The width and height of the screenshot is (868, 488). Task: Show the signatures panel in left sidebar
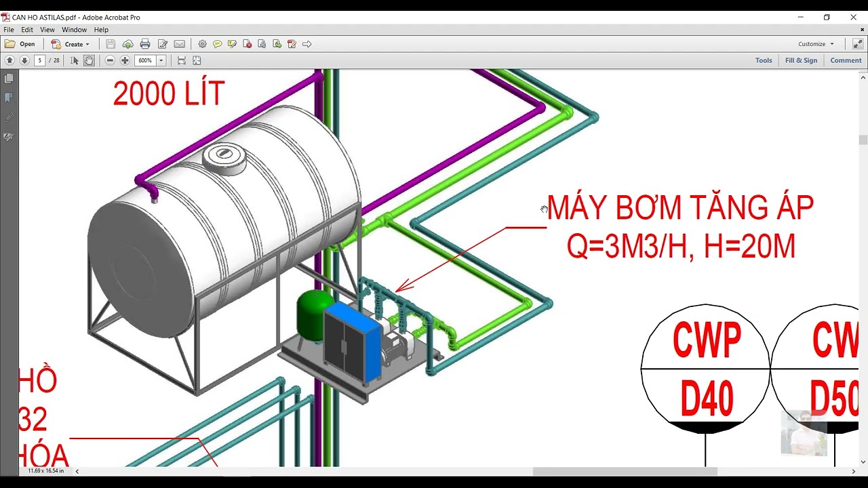(x=9, y=136)
